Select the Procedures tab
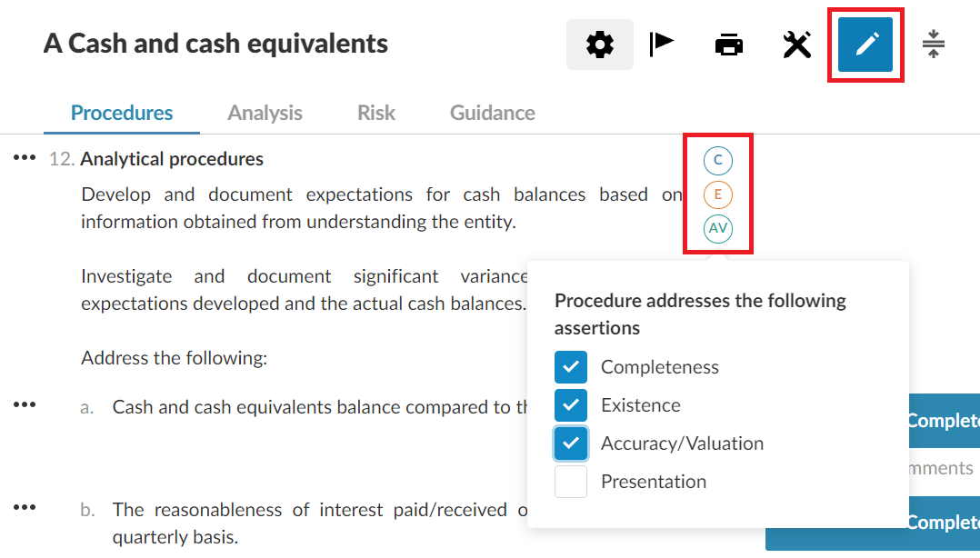The width and height of the screenshot is (980, 558). pyautogui.click(x=122, y=113)
